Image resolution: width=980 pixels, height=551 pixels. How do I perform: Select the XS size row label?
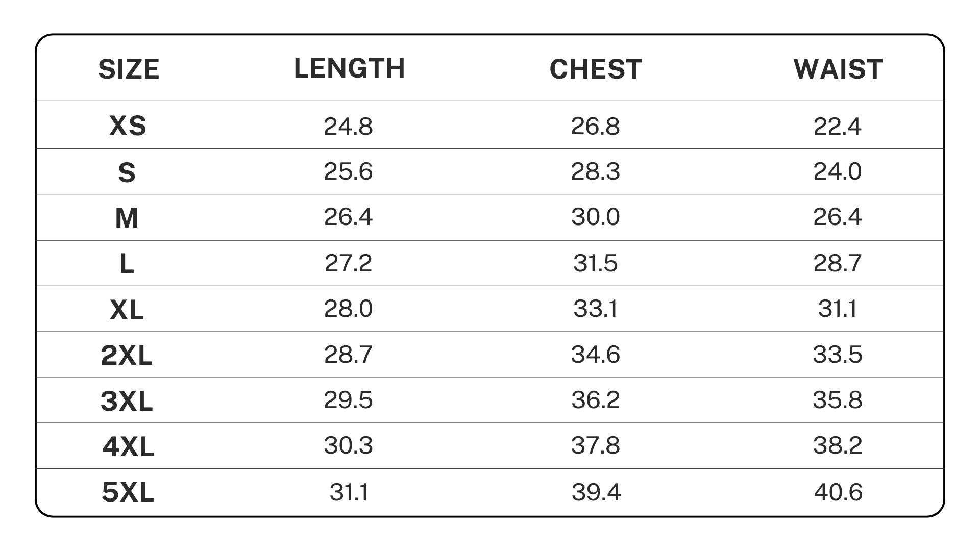(128, 126)
